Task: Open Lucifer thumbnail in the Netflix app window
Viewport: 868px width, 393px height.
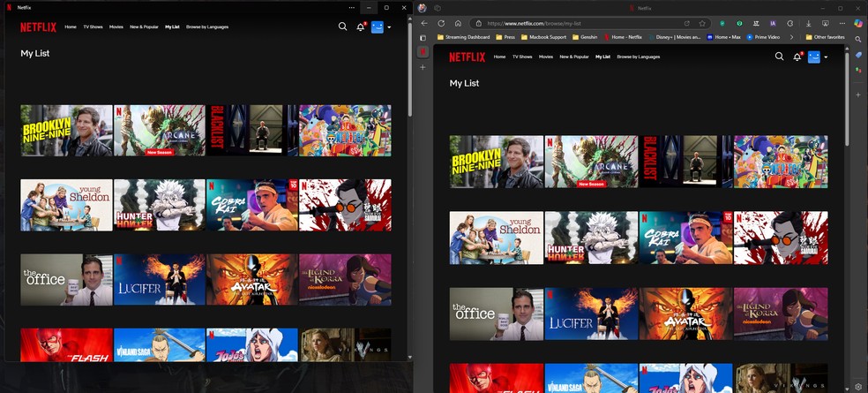Action: pyautogui.click(x=160, y=279)
